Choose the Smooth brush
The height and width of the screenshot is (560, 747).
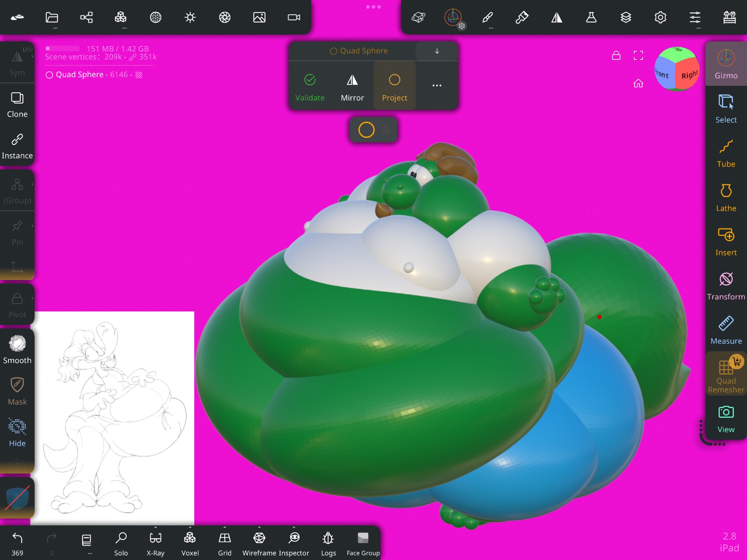click(x=17, y=349)
